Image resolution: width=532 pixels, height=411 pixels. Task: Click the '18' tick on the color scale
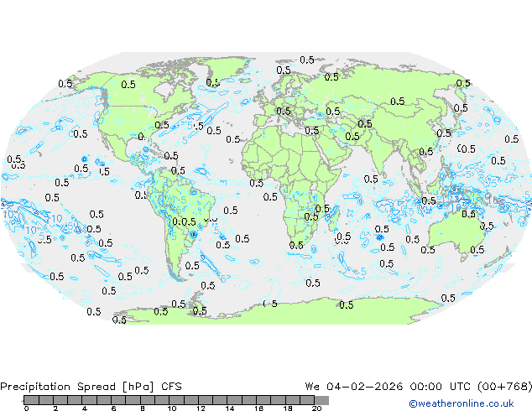(288, 408)
